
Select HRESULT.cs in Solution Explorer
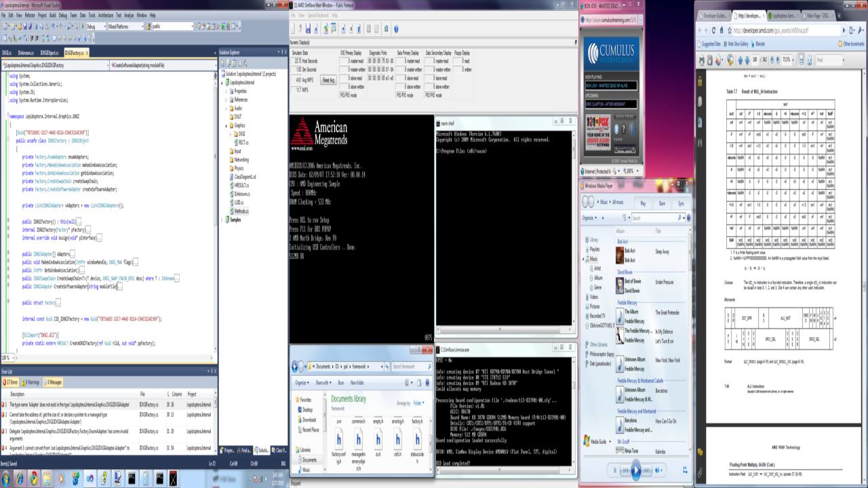click(241, 185)
